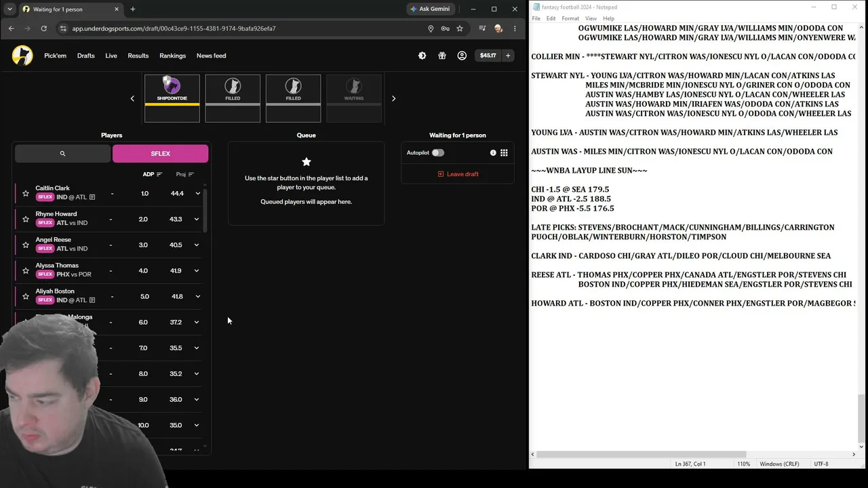Open the Chrome tab search dropdown
Image resolution: width=868 pixels, height=488 pixels.
click(x=9, y=9)
